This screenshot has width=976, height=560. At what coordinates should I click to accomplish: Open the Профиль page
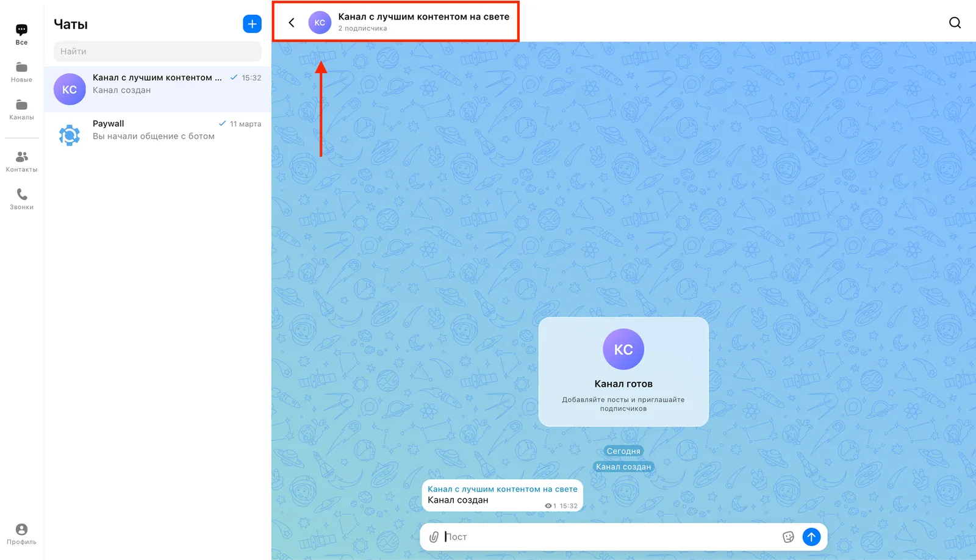[x=21, y=534]
